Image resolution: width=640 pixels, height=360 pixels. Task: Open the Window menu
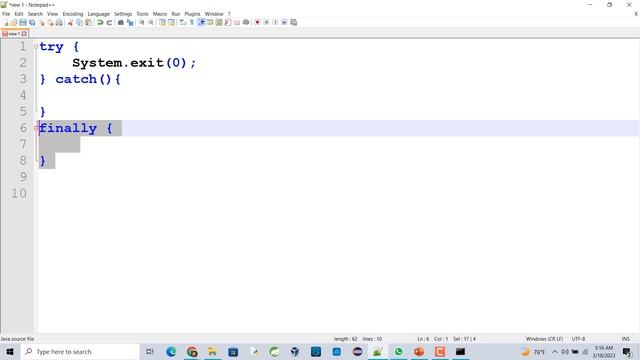coord(214,14)
